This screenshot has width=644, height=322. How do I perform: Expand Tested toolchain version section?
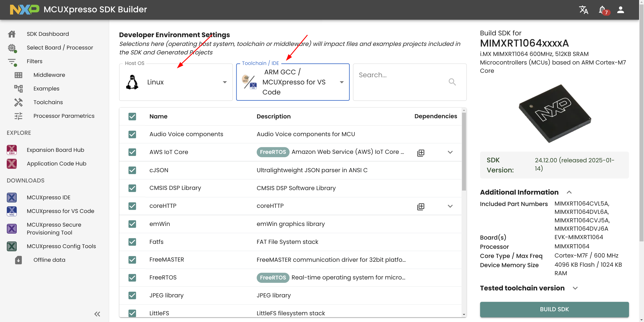575,288
